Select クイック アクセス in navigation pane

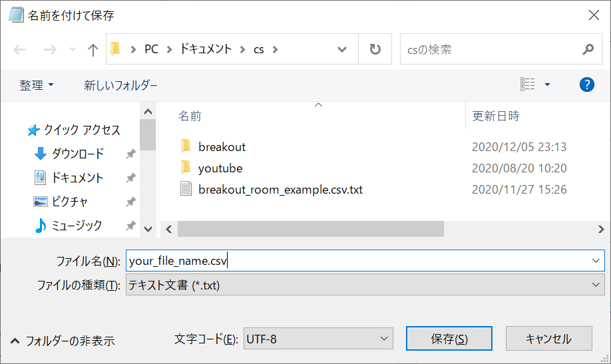(74, 130)
